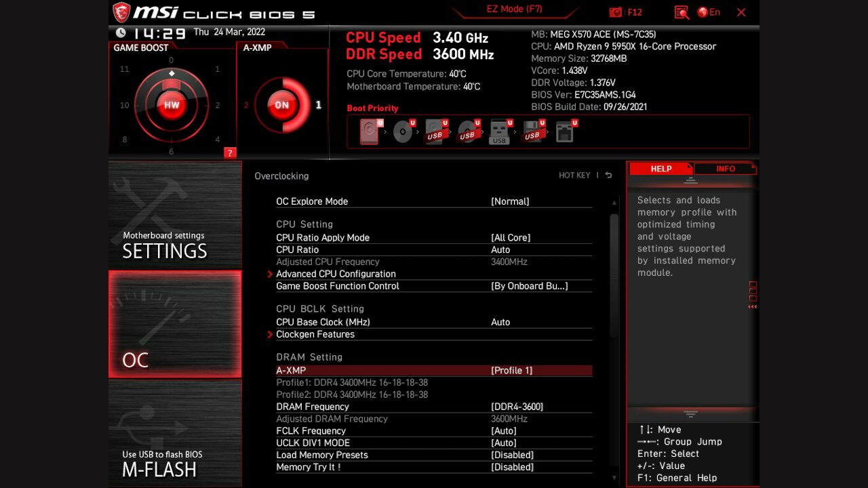Select A-XMP profile number 2
Image resolution: width=868 pixels, height=488 pixels.
coord(246,105)
